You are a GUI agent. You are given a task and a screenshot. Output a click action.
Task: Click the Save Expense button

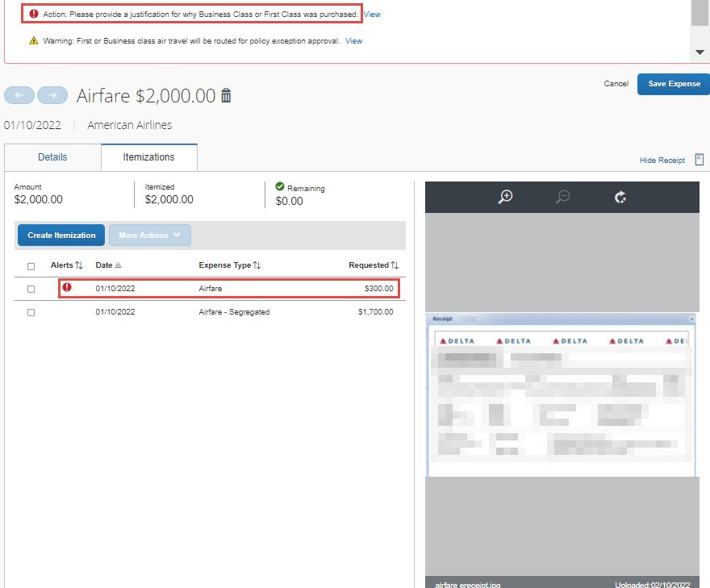click(x=673, y=84)
